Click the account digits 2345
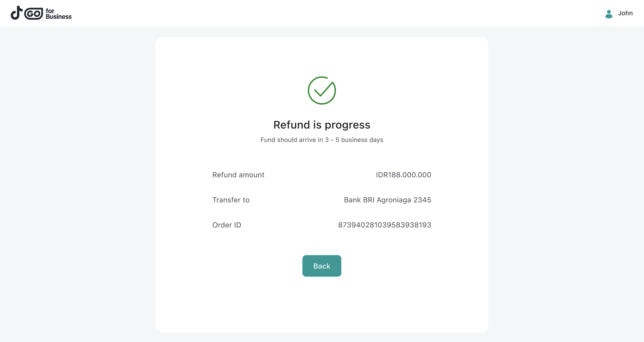644x342 pixels. (422, 200)
